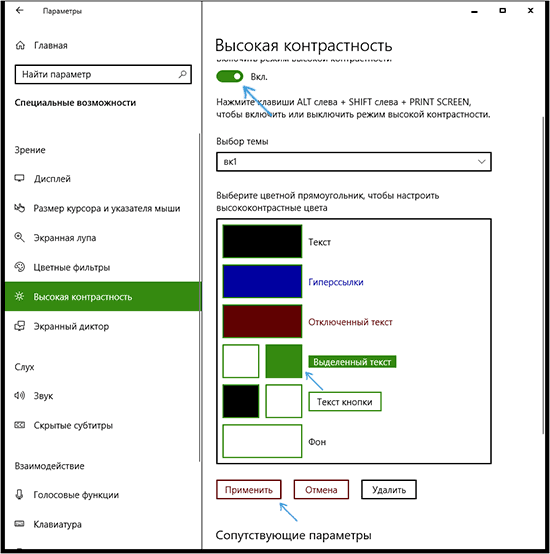
Task: Click the Клавиатура keyboard icon
Action: point(19,523)
